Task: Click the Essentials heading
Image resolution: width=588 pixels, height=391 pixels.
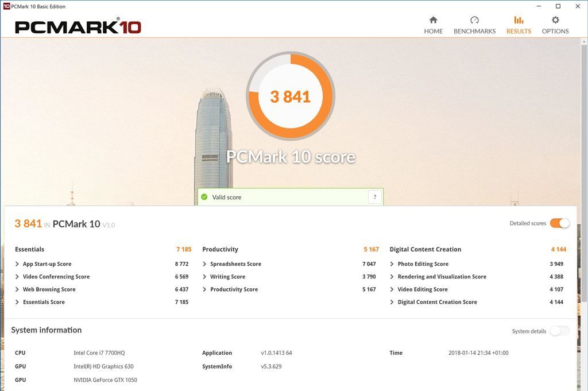Action: pyautogui.click(x=30, y=249)
